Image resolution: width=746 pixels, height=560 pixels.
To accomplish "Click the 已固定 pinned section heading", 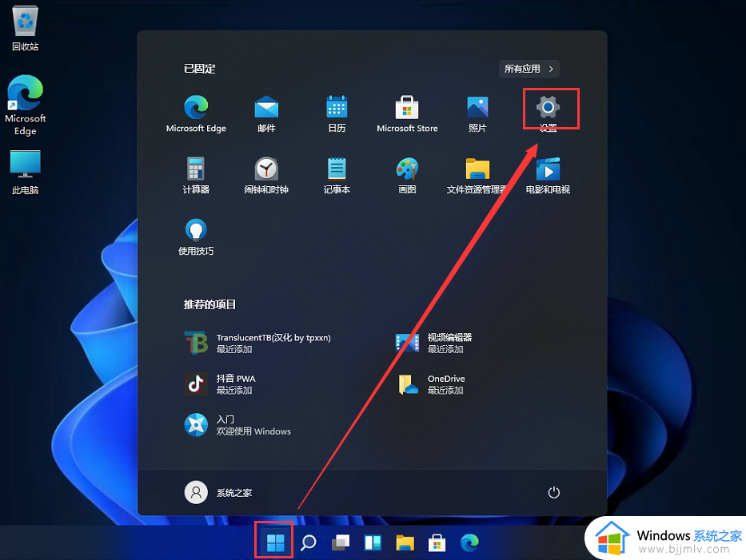I will [199, 69].
